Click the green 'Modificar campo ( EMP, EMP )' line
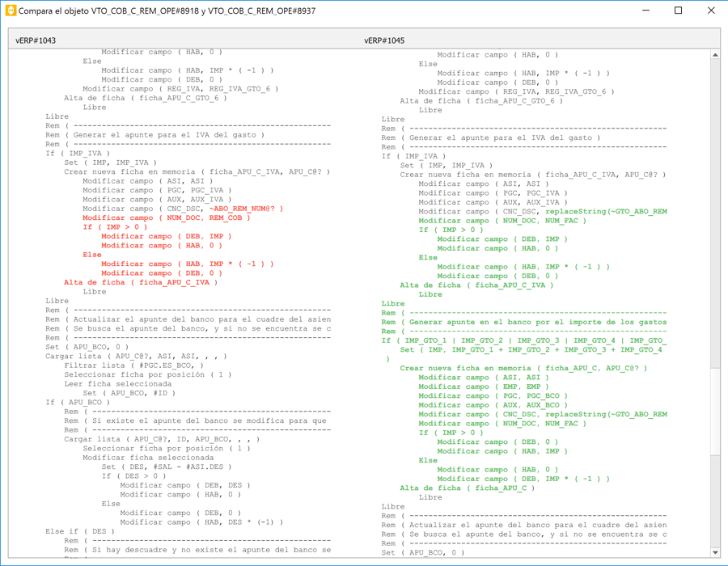Screen dimensions: 728x566 483,386
